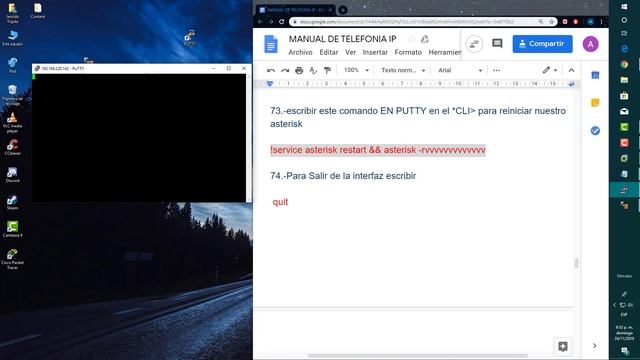
Task: Click the Compartir button
Action: coord(542,44)
